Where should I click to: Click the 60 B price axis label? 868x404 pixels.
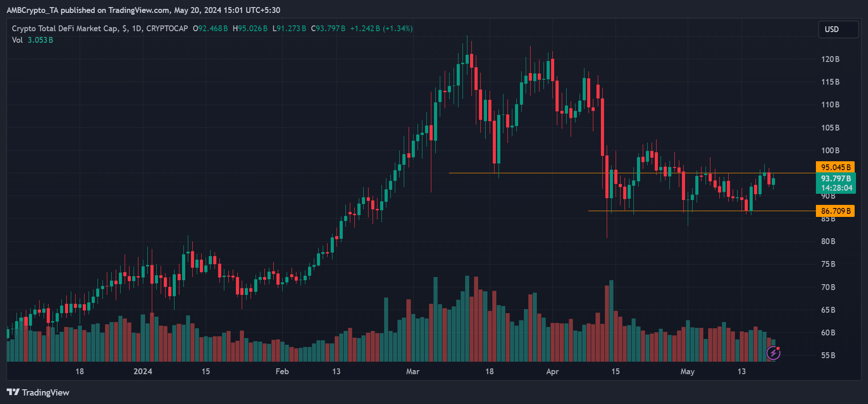[828, 333]
